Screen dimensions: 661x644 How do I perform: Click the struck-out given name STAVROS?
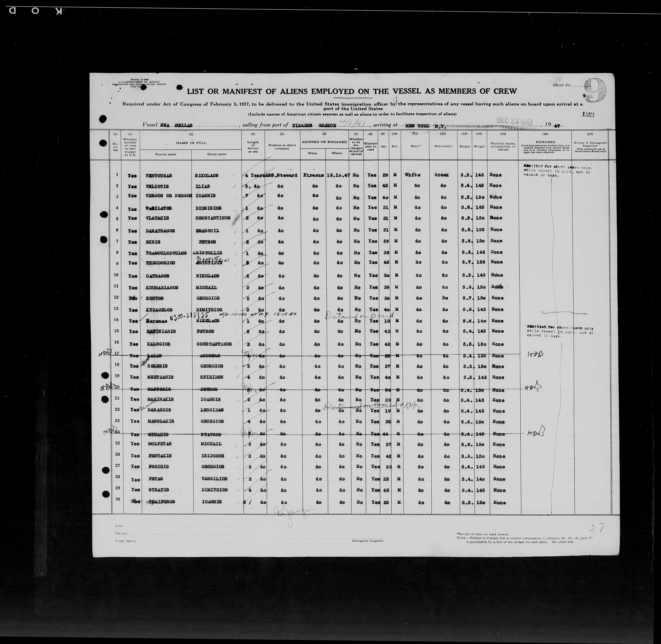(211, 435)
